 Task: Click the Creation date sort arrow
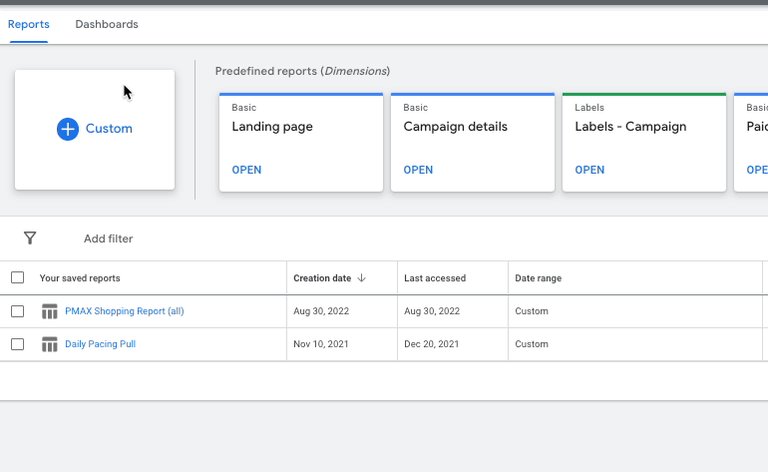(x=361, y=278)
